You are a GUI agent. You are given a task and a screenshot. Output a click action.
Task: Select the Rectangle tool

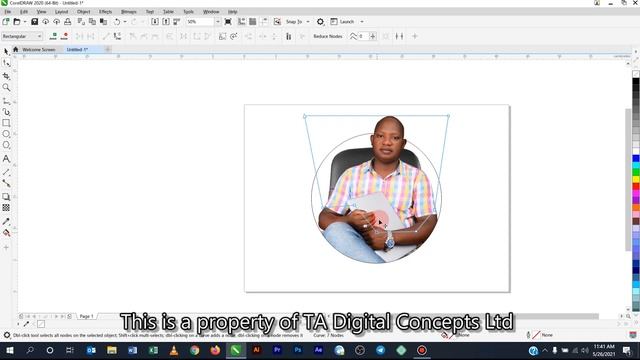pos(6,123)
